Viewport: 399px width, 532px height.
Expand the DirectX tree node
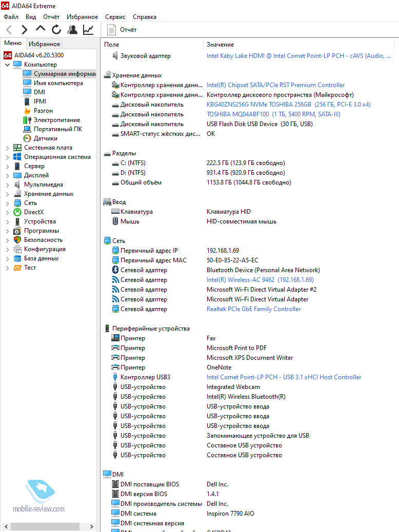coord(7,212)
